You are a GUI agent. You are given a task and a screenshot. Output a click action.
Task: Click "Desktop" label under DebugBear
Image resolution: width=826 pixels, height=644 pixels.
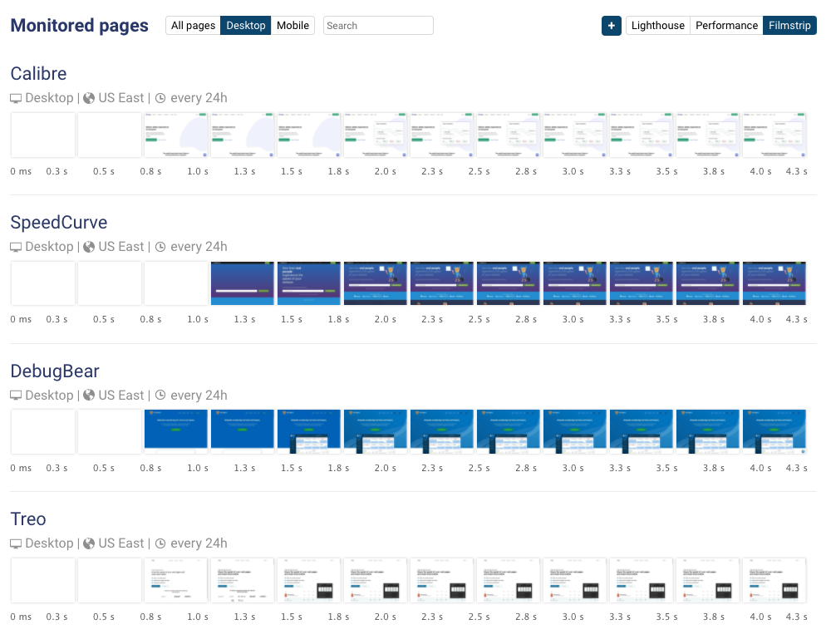[50, 396]
